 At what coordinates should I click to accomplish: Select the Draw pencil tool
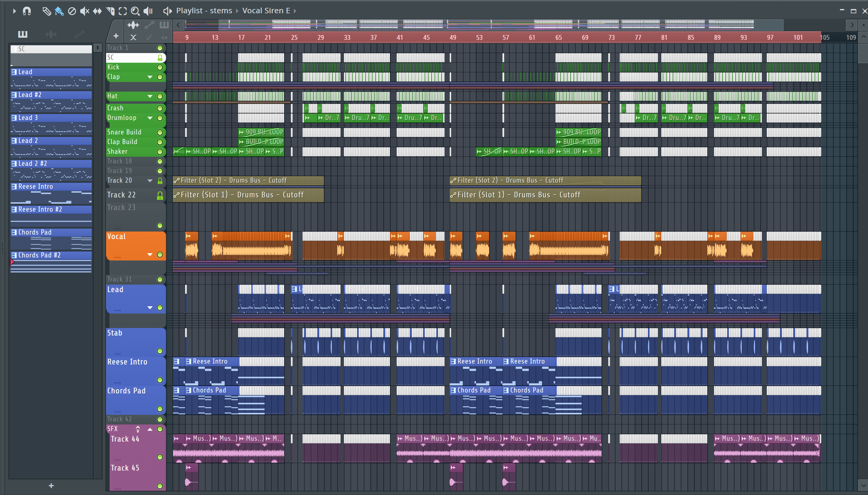(x=46, y=11)
